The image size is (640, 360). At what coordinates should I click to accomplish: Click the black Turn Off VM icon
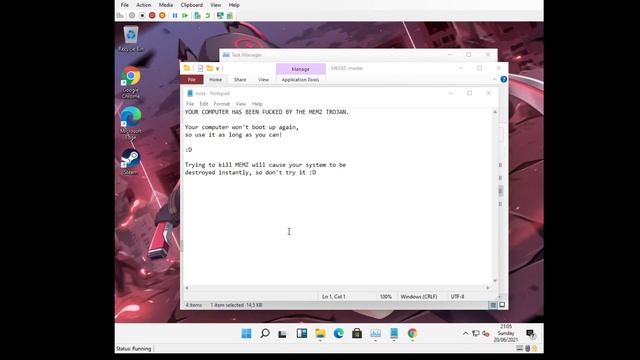142,16
